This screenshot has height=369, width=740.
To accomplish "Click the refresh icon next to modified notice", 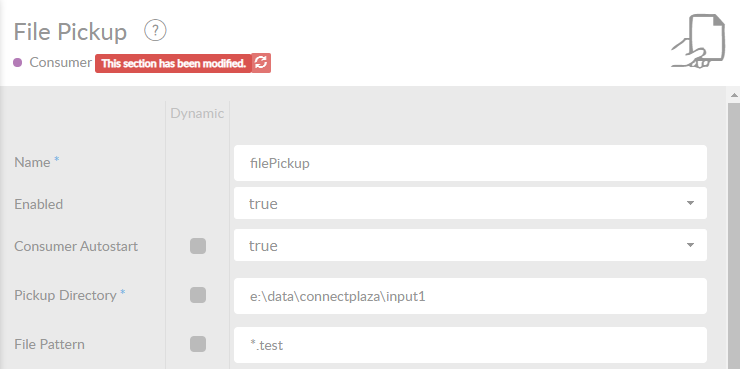I will click(x=261, y=63).
